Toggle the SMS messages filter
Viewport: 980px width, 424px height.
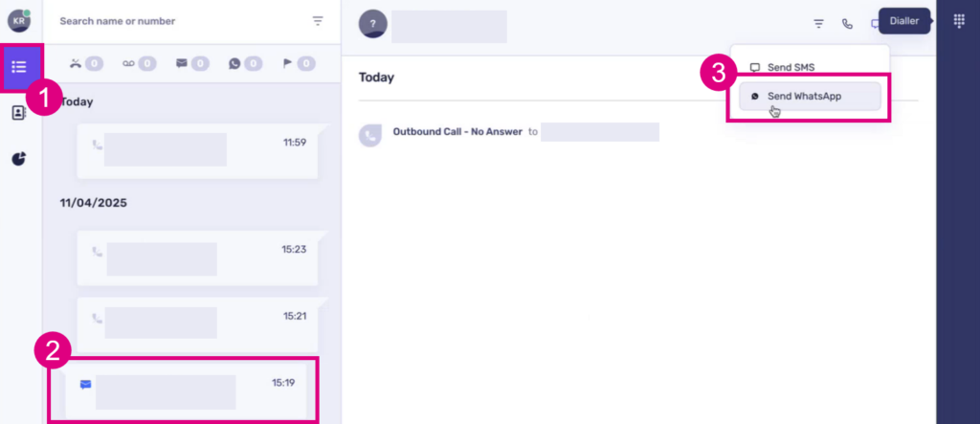[191, 64]
